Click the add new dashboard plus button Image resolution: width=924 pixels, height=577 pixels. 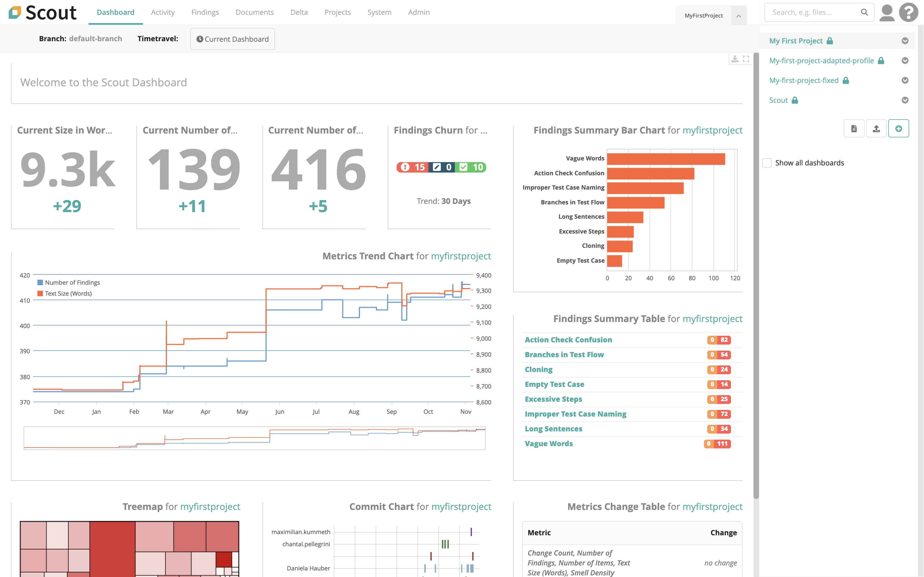(x=898, y=129)
